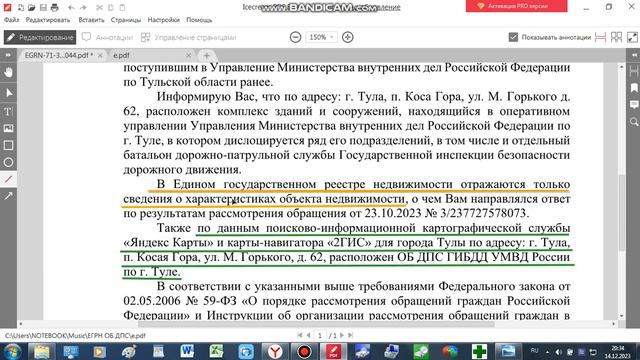
Task: Go to the next page
Action: (342, 335)
